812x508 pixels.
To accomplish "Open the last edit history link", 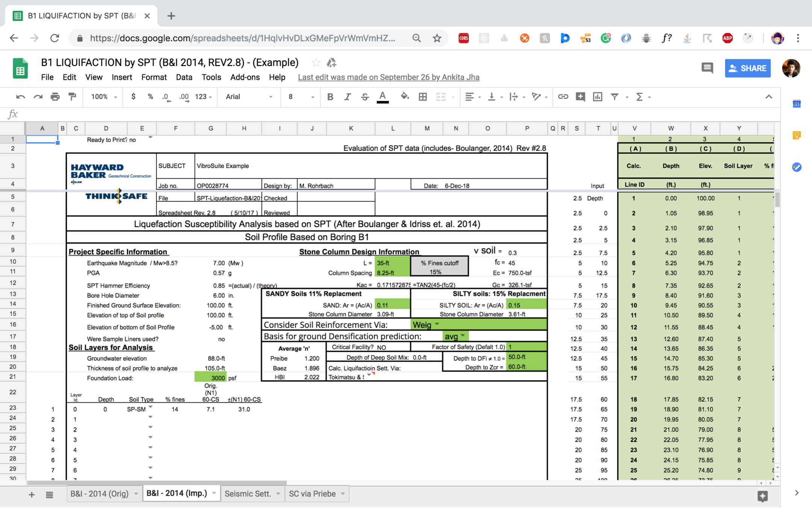I will click(388, 77).
